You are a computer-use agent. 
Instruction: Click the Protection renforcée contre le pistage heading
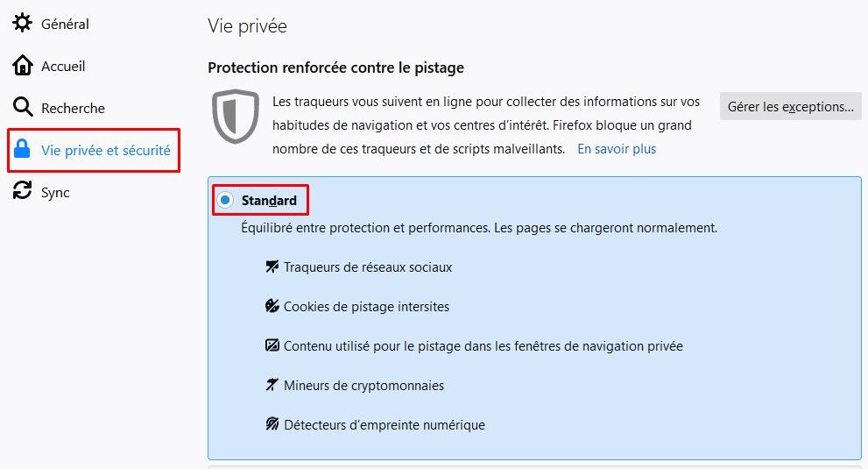click(x=335, y=68)
